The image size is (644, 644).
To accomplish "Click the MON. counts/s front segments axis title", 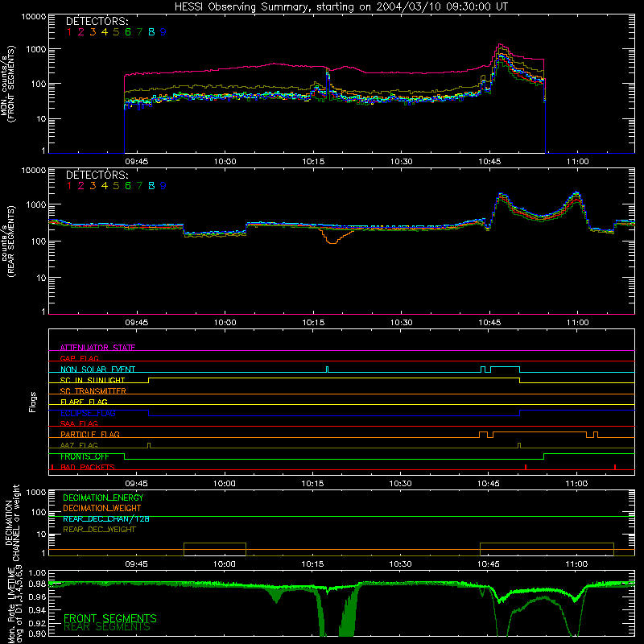I will 7,84.
